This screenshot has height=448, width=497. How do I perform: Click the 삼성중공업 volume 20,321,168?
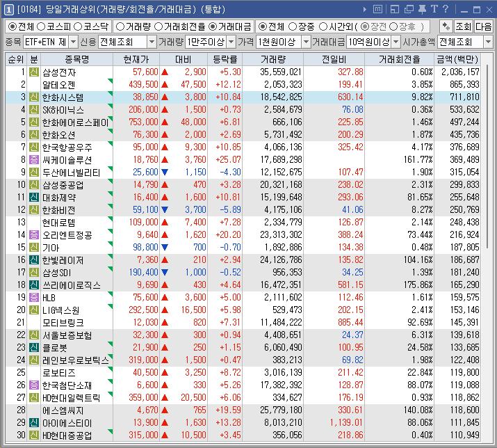[281, 184]
